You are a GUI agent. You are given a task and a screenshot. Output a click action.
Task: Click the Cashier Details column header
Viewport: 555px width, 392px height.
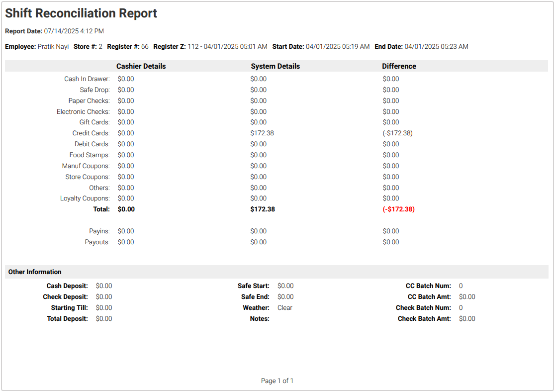point(141,66)
